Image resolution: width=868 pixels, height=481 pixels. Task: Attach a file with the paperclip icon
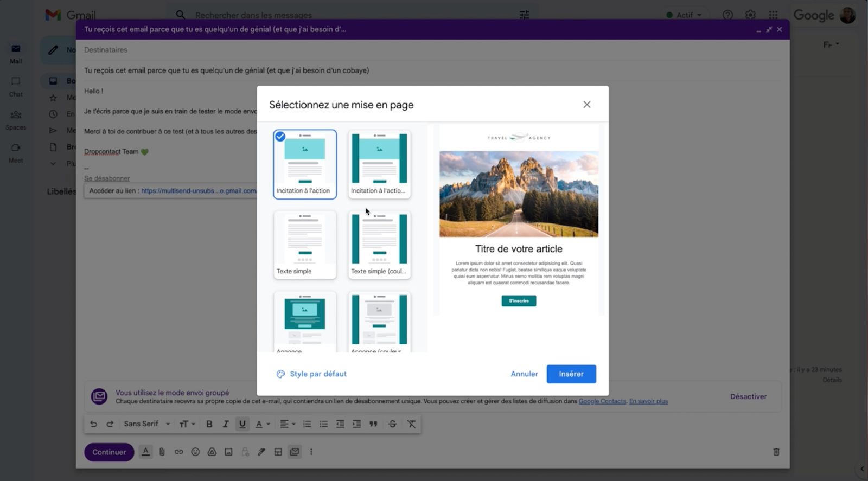click(162, 452)
